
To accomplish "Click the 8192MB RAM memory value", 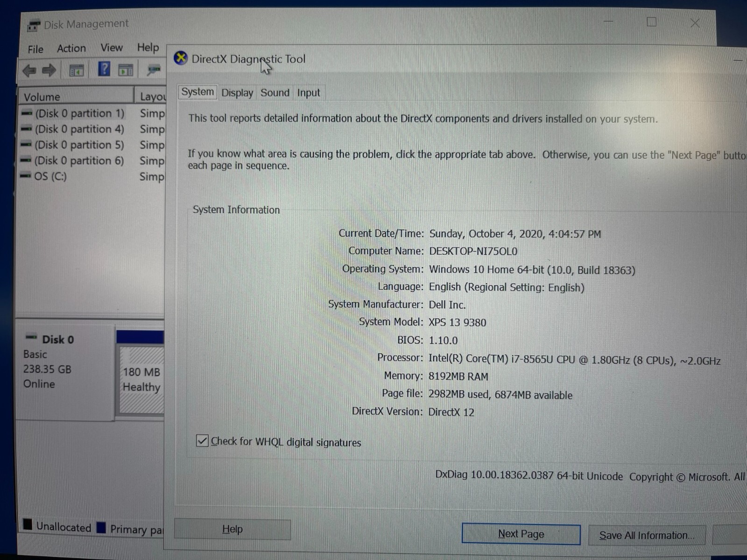I will coord(458,376).
